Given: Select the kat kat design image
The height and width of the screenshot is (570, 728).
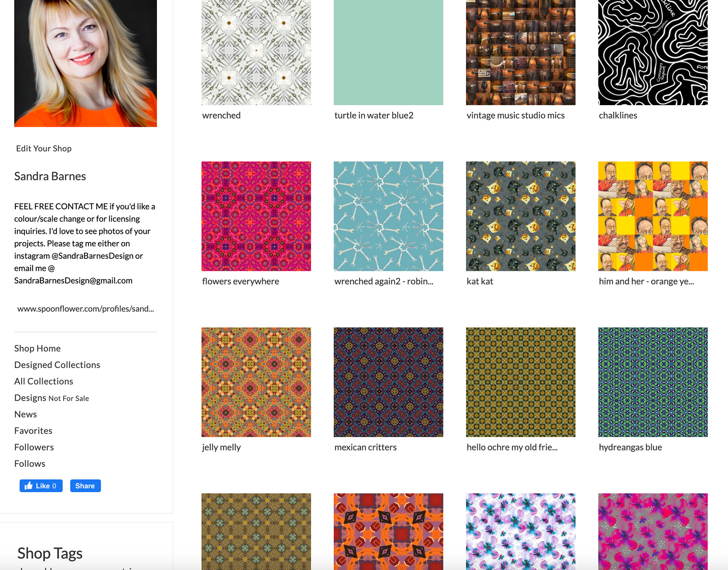Looking at the screenshot, I should tap(520, 216).
